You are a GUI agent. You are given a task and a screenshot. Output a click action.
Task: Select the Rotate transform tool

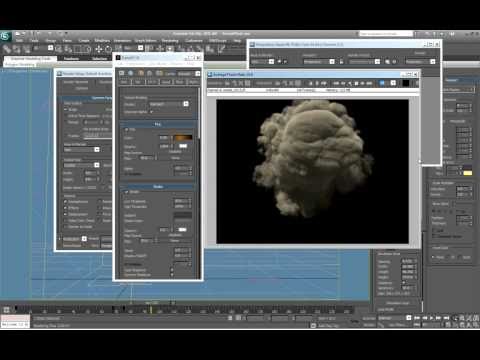click(x=108, y=49)
